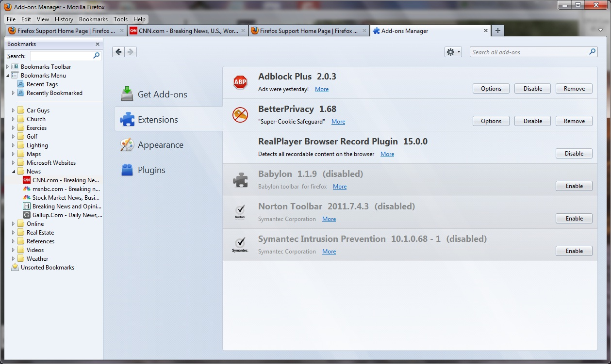Click the Get Add-ons icon
This screenshot has height=364, width=611.
point(127,94)
